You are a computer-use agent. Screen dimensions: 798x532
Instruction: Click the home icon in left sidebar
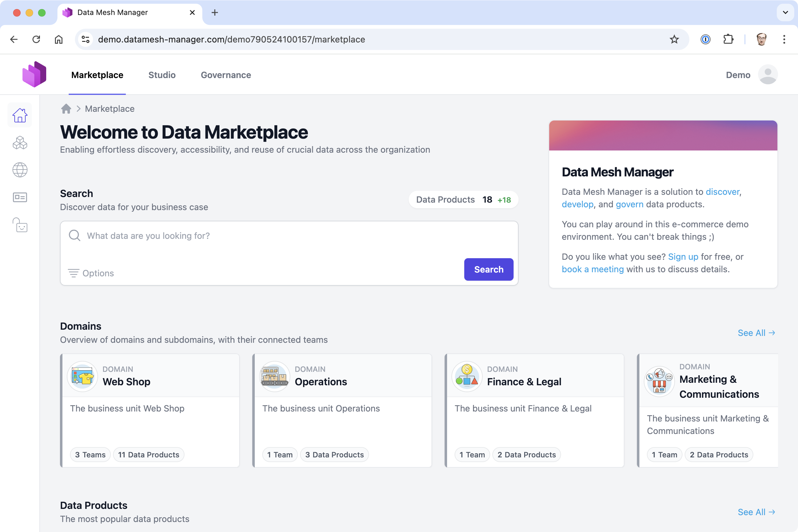coord(20,115)
